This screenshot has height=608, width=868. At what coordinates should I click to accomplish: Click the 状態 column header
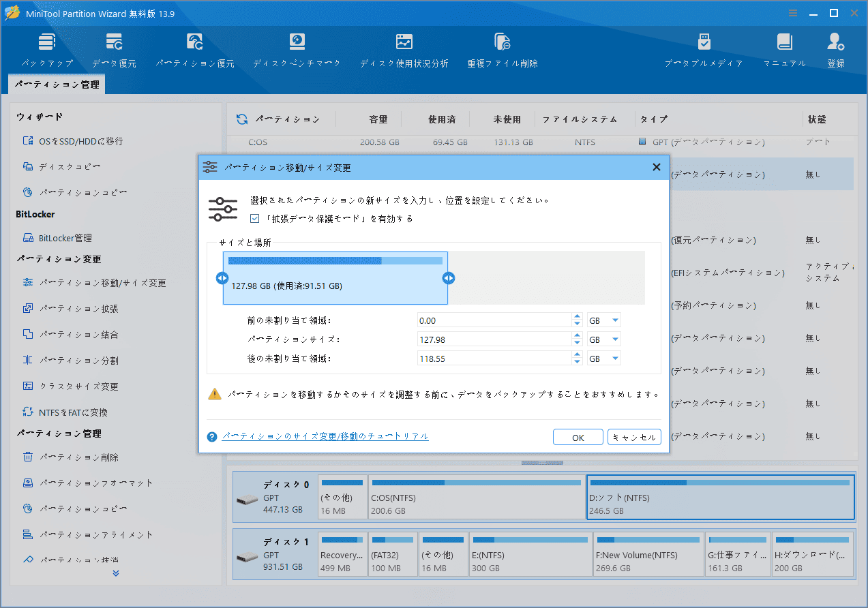coord(817,119)
